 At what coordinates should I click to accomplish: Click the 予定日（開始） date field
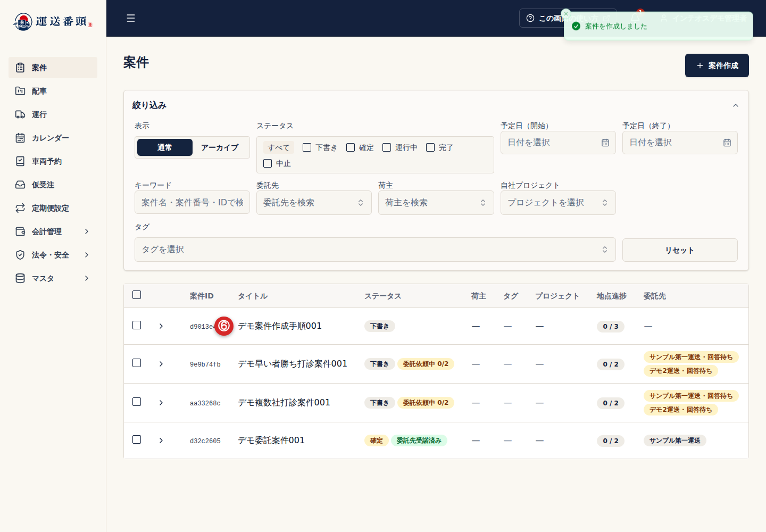pyautogui.click(x=558, y=143)
